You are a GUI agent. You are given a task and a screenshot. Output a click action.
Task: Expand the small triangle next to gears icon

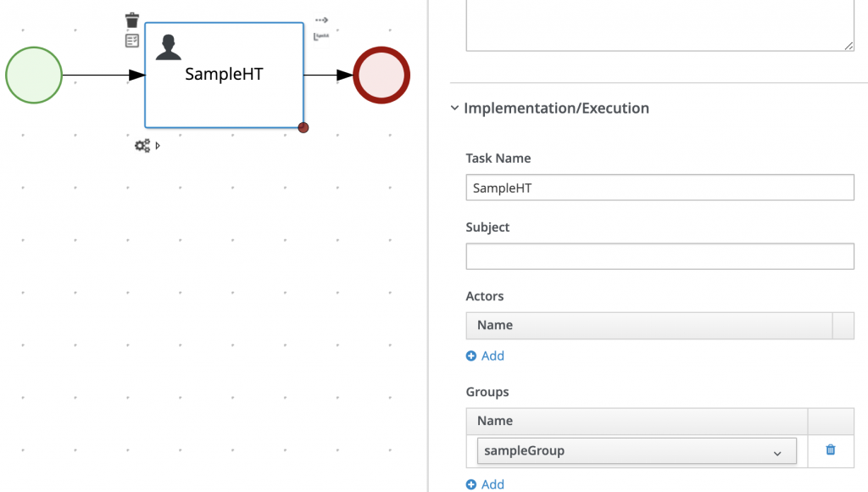click(x=158, y=146)
